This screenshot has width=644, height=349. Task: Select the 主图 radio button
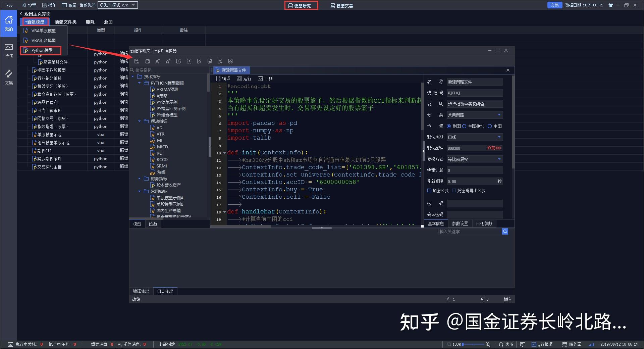pos(490,126)
